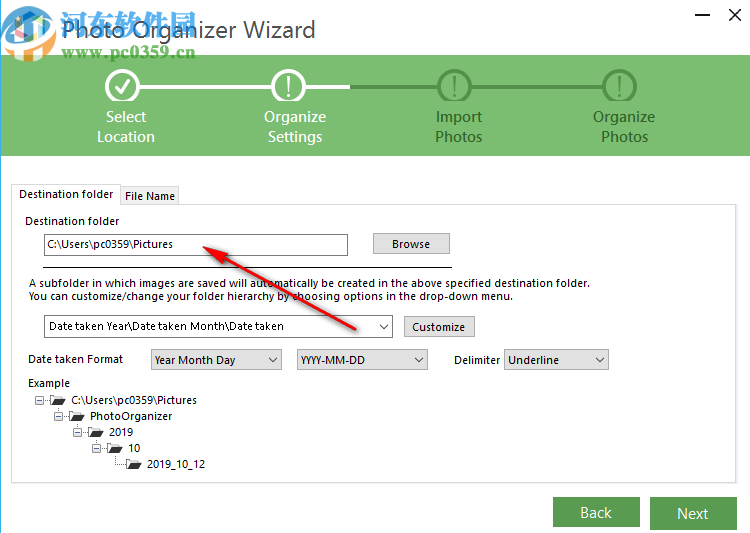Click the Import Photos step icon
Image resolution: width=750 pixels, height=533 pixels.
coord(454,86)
